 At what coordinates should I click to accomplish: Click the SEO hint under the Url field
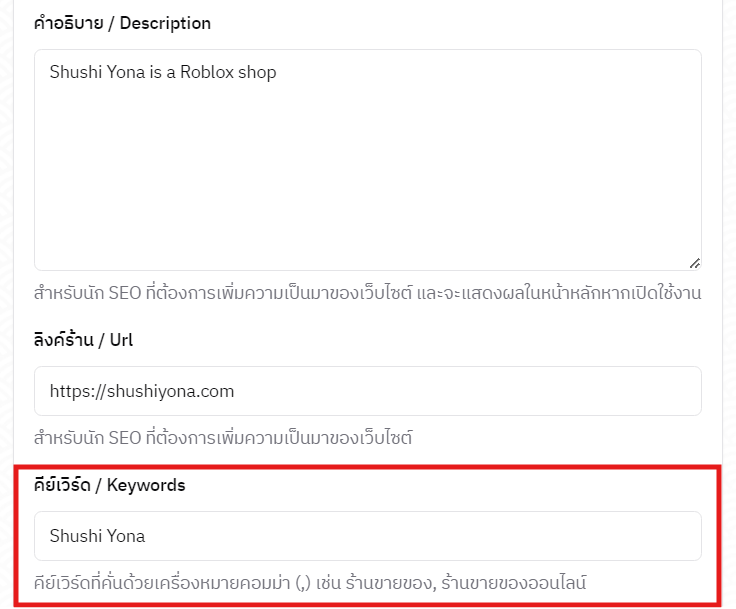[x=223, y=438]
